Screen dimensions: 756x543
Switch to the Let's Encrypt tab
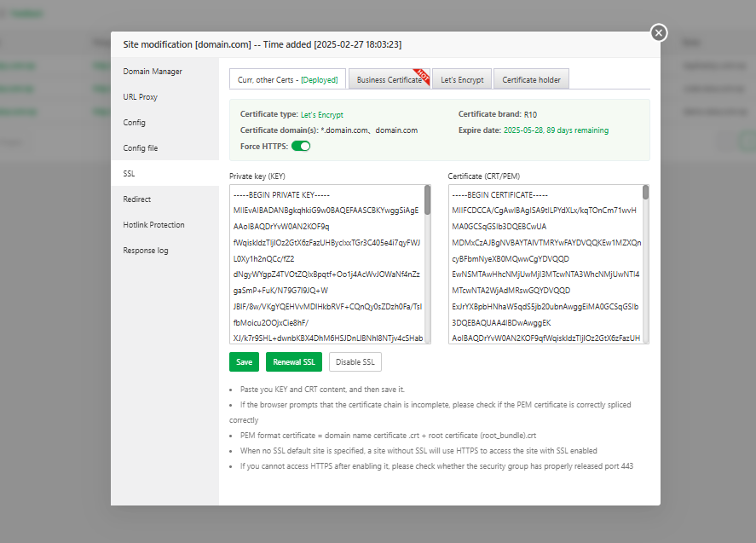pos(462,80)
